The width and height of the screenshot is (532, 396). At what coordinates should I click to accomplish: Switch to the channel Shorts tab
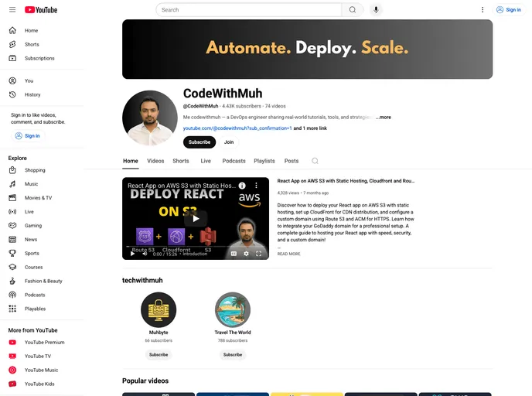click(181, 161)
